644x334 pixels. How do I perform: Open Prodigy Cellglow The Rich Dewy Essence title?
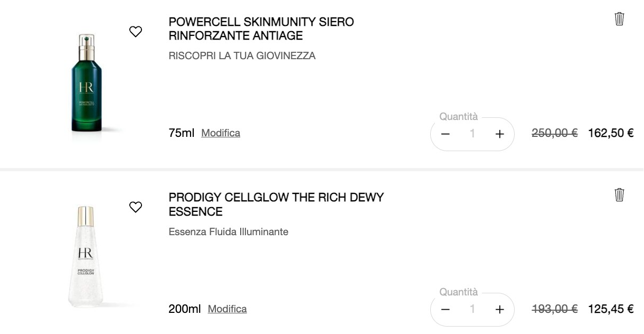(x=276, y=205)
